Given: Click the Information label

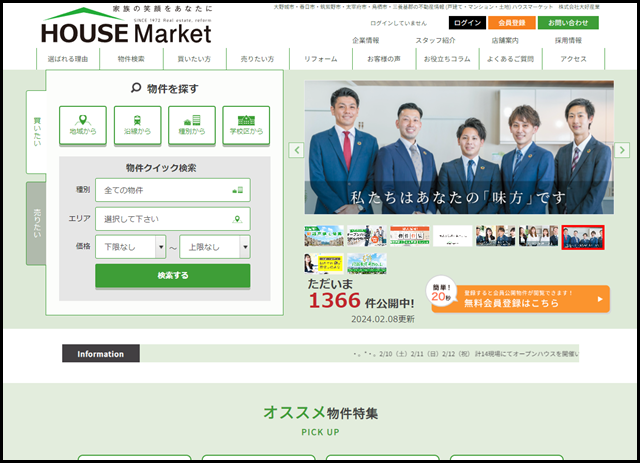Looking at the screenshot, I should 101,354.
